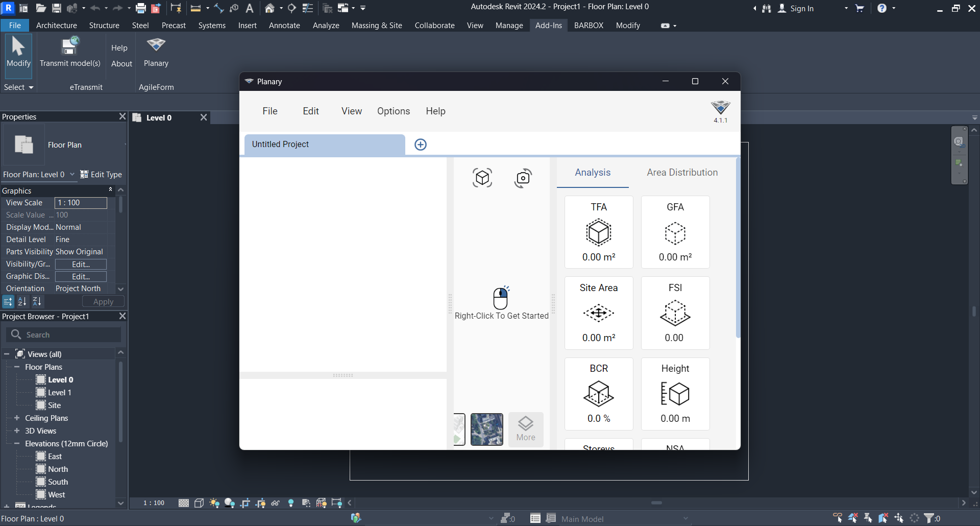Screen dimensions: 980x526
Task: Open the Sign In dropdown arrow
Action: click(x=846, y=9)
